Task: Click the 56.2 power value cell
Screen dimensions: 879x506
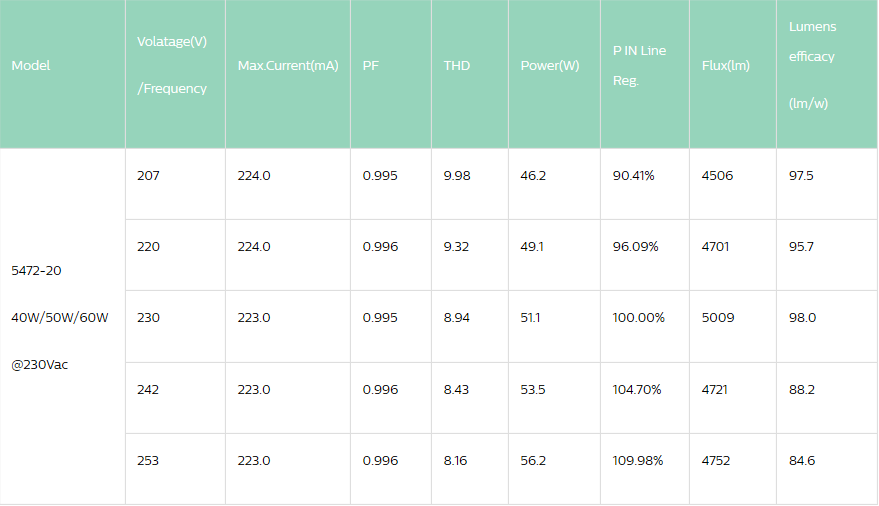Action: 533,461
